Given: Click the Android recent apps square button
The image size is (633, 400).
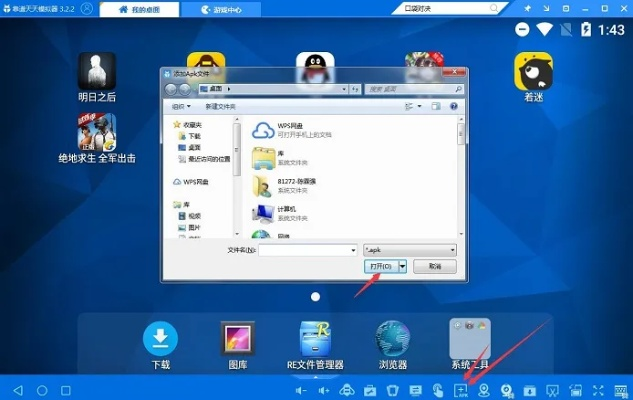Looking at the screenshot, I should [65, 390].
